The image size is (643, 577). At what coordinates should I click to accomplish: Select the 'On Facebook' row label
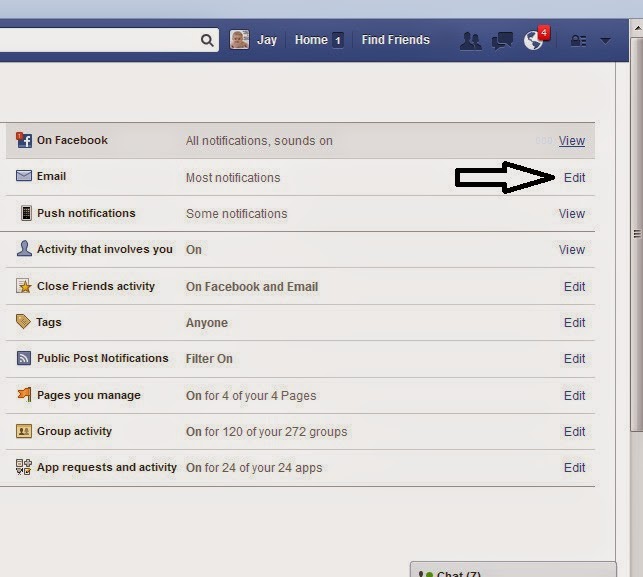(x=72, y=140)
